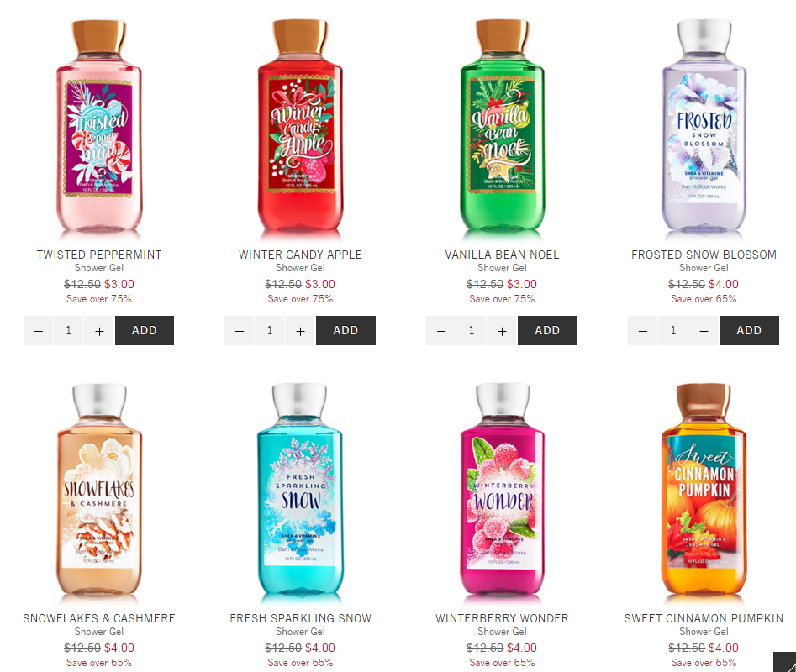Add Winter Candy Apple to bag
This screenshot has width=796, height=672.
click(345, 331)
